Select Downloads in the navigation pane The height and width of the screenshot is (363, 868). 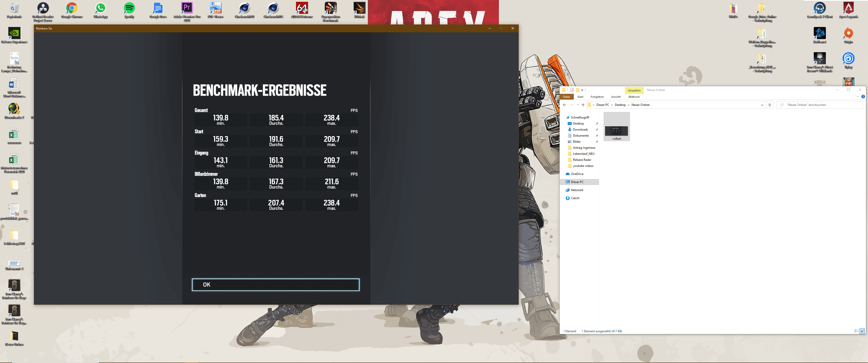click(580, 130)
